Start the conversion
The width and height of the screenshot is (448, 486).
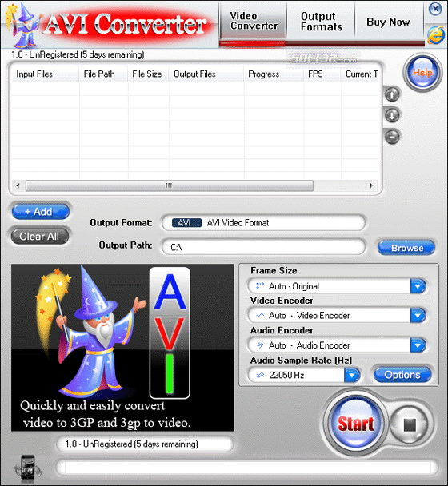(x=356, y=423)
